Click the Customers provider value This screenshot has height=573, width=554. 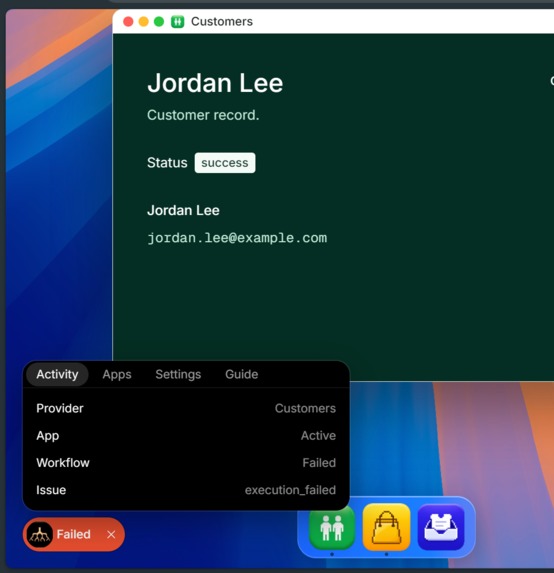[305, 408]
